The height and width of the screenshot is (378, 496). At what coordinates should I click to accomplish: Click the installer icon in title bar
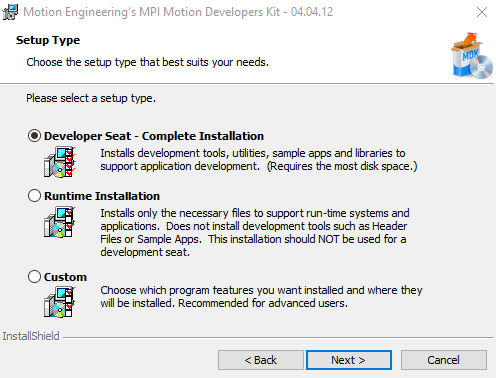coord(10,12)
